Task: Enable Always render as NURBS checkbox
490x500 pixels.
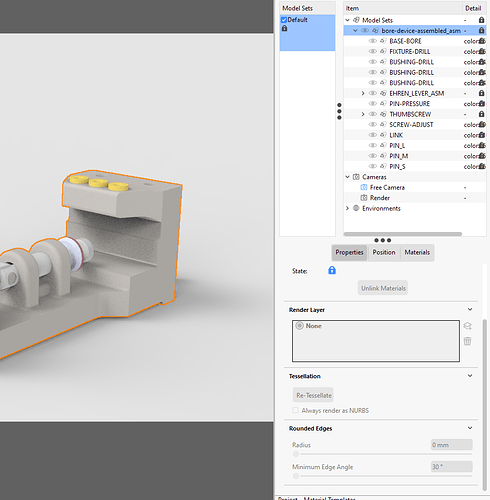Action: tap(295, 410)
